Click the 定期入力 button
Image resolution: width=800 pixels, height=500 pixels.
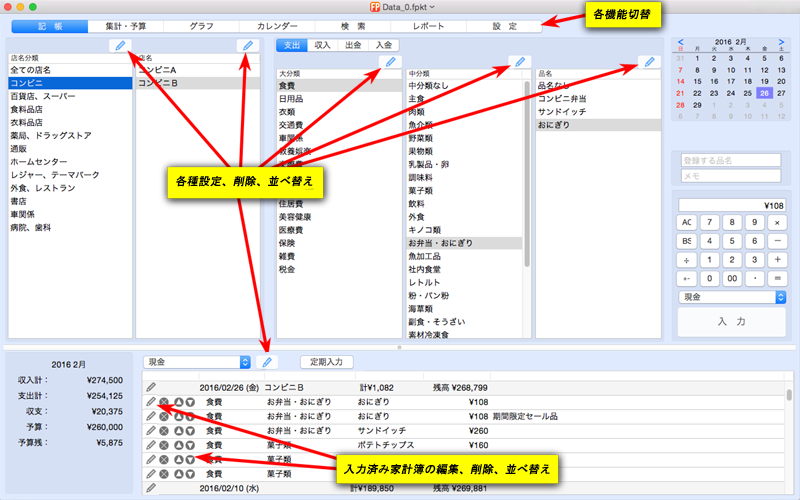326,361
